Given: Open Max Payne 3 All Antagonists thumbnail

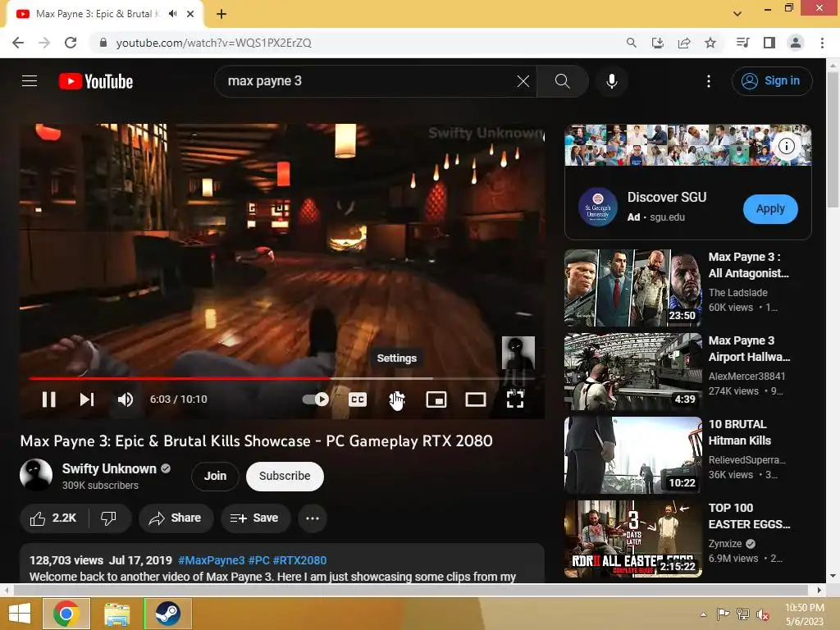Looking at the screenshot, I should [632, 288].
